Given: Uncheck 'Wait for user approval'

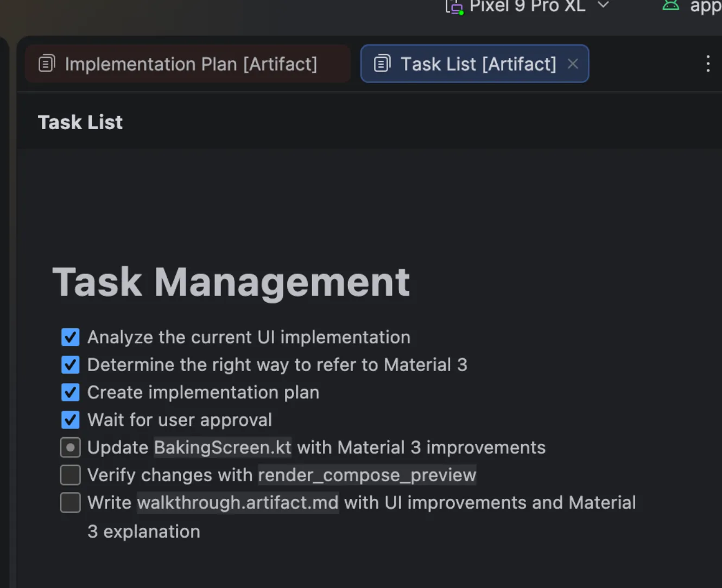Looking at the screenshot, I should pyautogui.click(x=70, y=420).
